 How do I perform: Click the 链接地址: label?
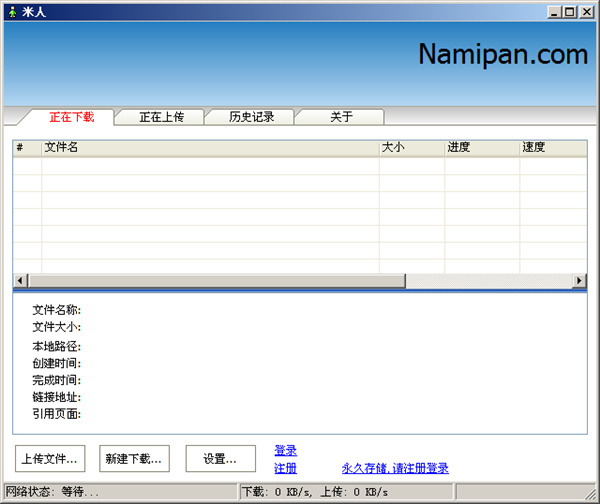point(57,397)
